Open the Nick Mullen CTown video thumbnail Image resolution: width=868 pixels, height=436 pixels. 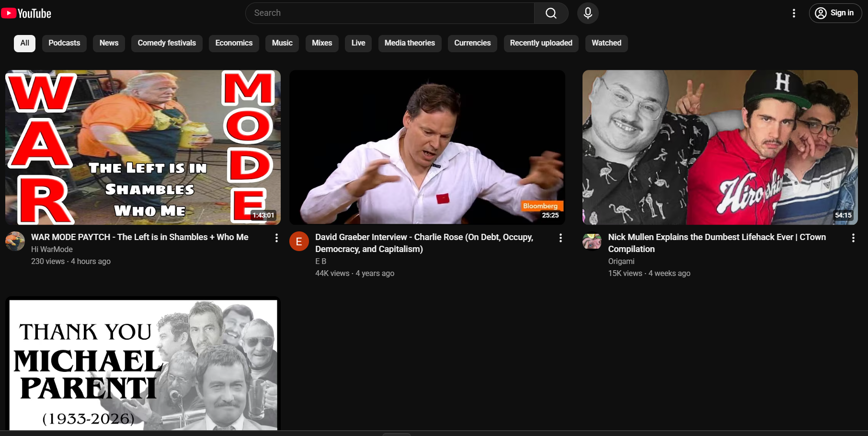pyautogui.click(x=720, y=148)
